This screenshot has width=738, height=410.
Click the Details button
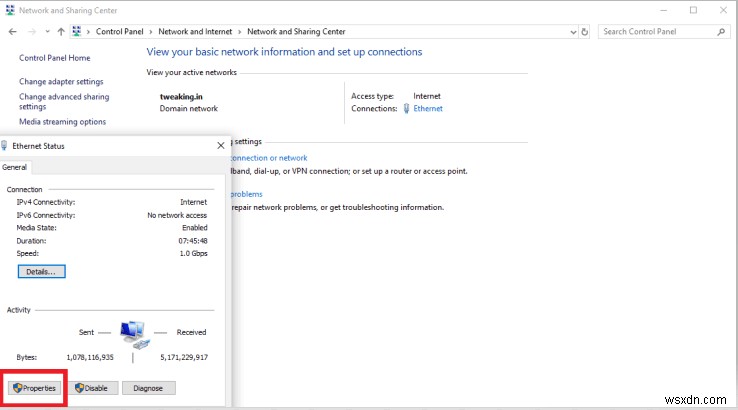(x=41, y=271)
